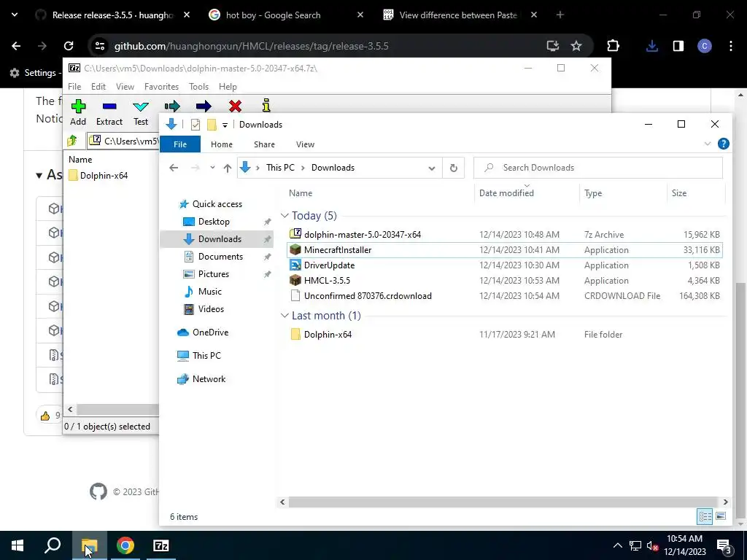
Task: Bookmark this GitHub page star
Action: (576, 46)
